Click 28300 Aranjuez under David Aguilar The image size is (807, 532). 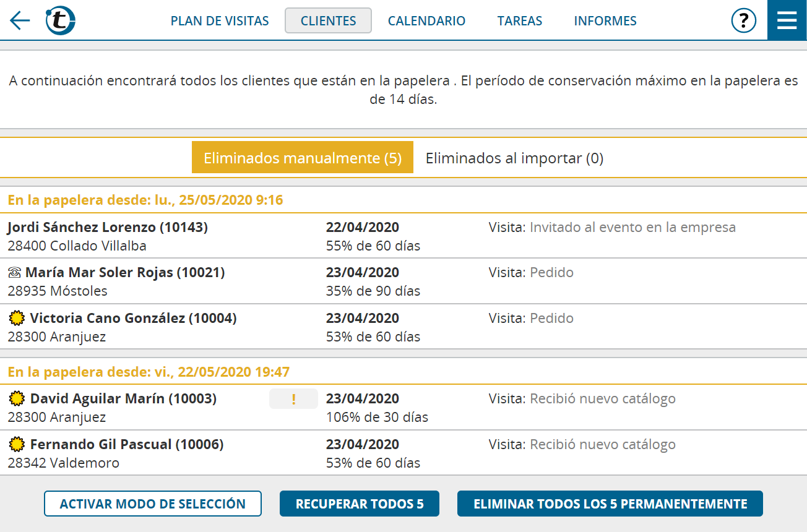coord(57,417)
